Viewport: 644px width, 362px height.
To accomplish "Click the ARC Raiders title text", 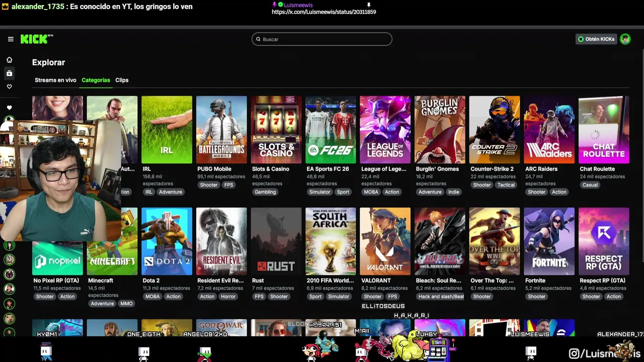I will [x=541, y=169].
